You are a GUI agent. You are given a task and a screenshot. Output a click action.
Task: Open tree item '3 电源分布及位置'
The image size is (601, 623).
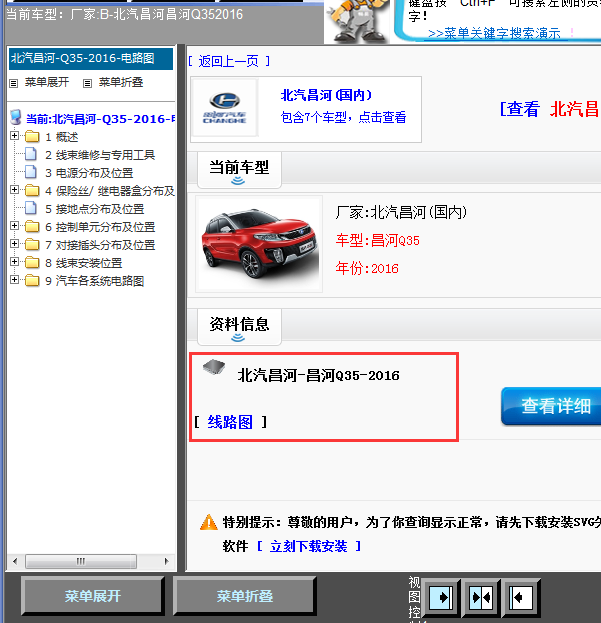[x=89, y=173]
